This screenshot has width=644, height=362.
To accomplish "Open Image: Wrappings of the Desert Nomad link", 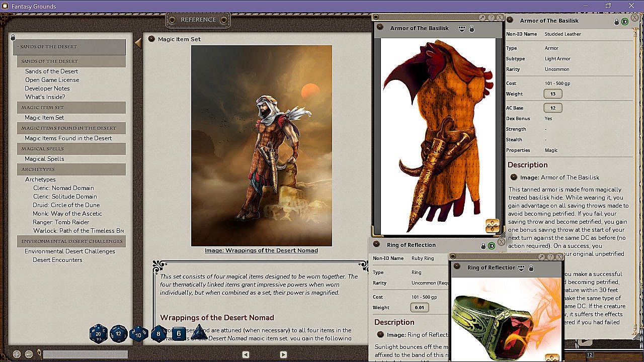I will (261, 250).
